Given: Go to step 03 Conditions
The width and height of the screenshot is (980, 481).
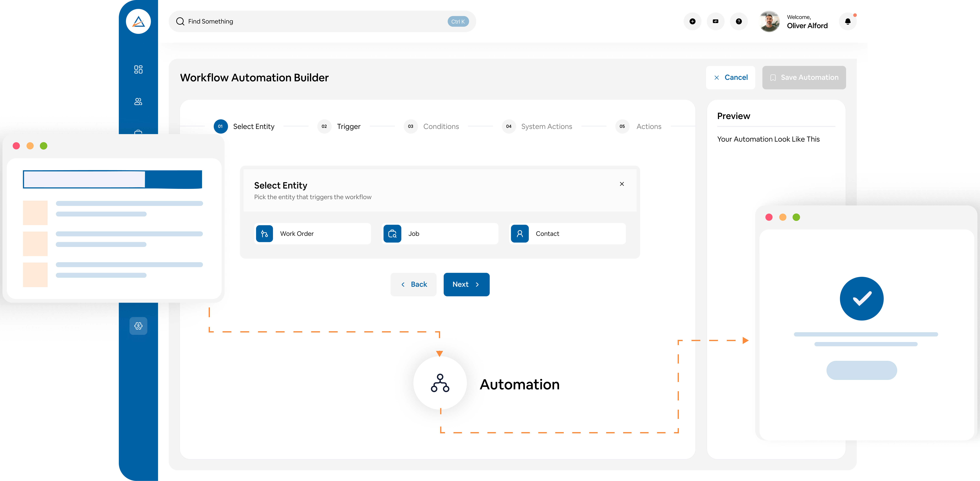Looking at the screenshot, I should click(431, 126).
